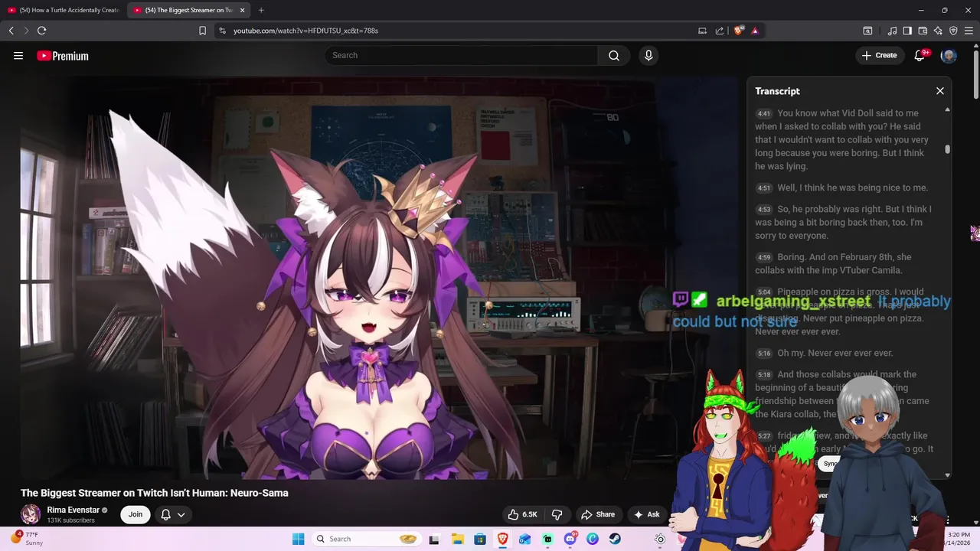Image resolution: width=980 pixels, height=551 pixels.
Task: Click the transcript scrollbar thumb
Action: (947, 149)
